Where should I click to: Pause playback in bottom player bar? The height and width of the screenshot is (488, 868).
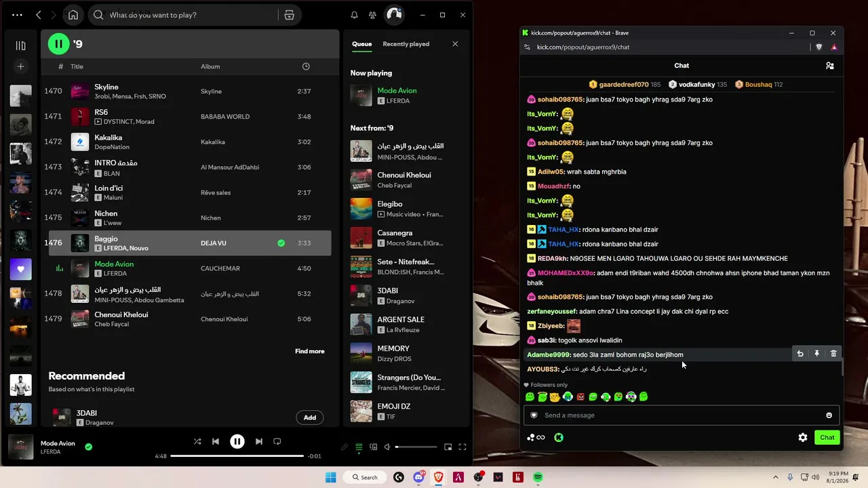pos(237,441)
